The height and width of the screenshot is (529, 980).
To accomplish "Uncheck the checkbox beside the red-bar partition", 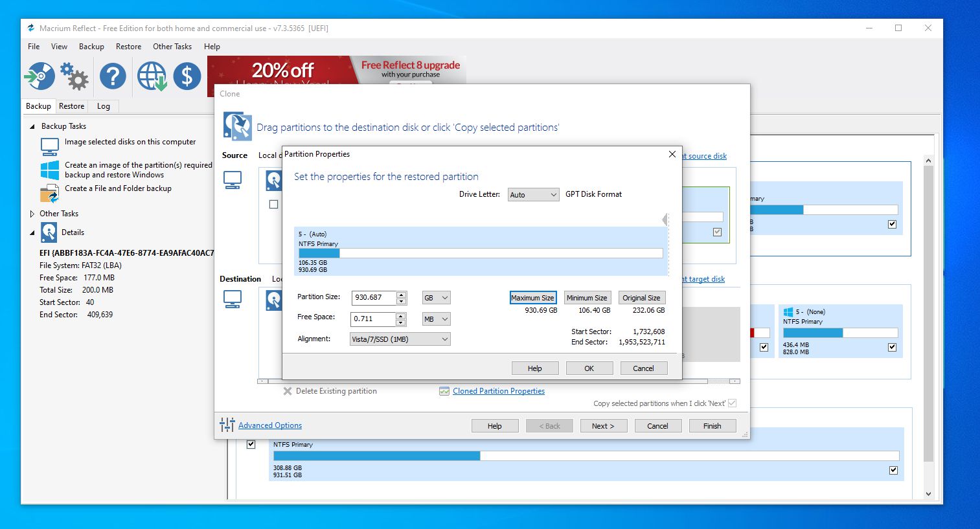I will click(x=764, y=347).
